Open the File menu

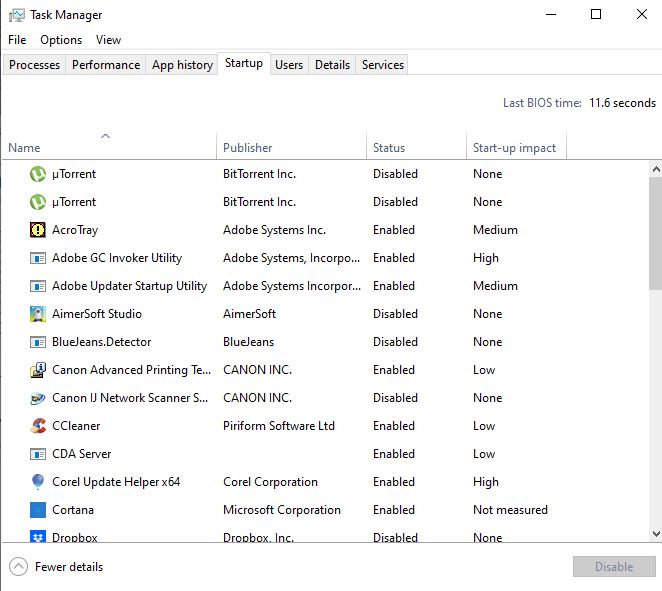17,40
